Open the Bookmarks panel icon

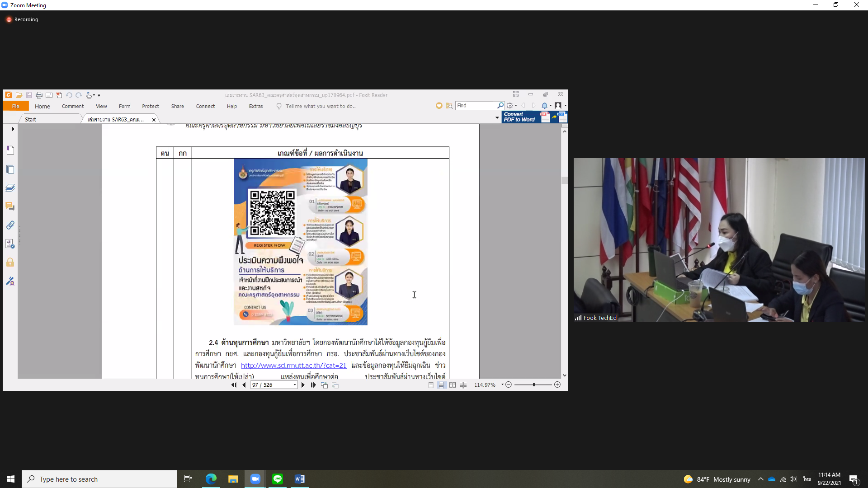point(10,150)
